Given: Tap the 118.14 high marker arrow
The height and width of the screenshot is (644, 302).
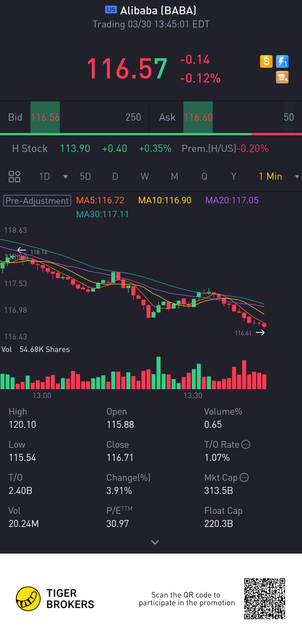Looking at the screenshot, I should [x=22, y=250].
